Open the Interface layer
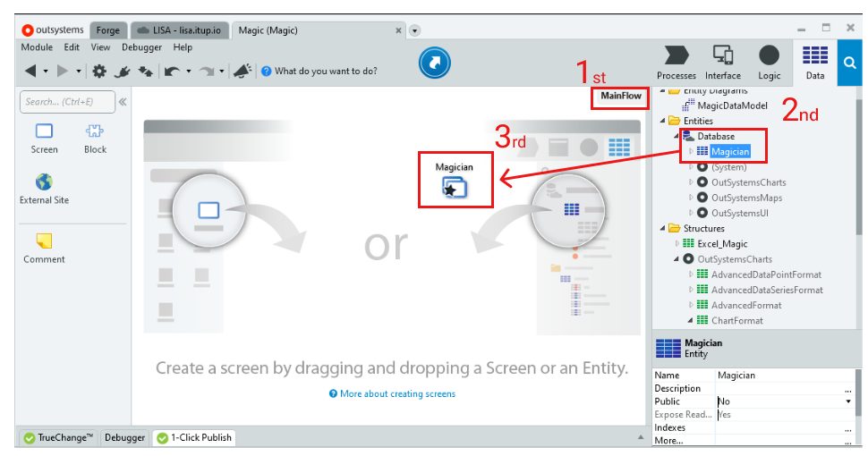Viewport: 868px width, 456px height. tap(722, 63)
